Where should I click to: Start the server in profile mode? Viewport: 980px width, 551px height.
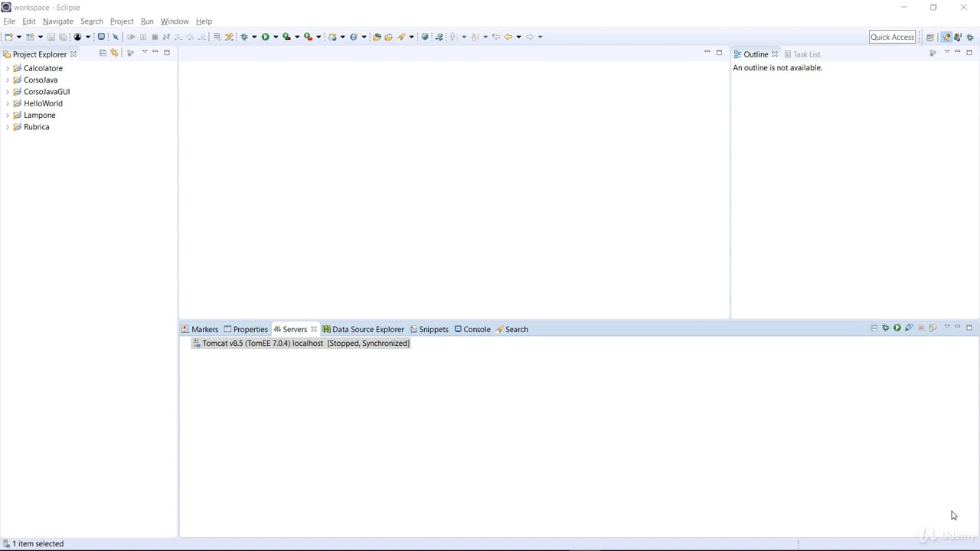(909, 328)
